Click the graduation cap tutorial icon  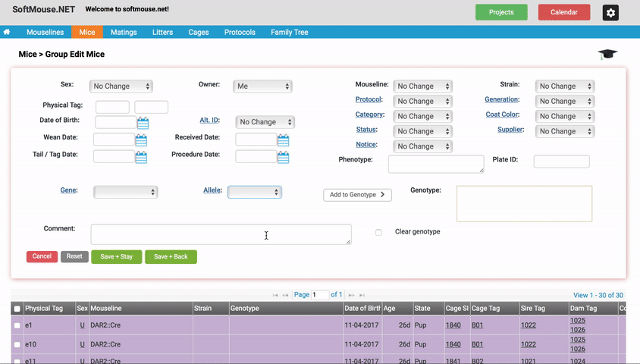[x=607, y=54]
